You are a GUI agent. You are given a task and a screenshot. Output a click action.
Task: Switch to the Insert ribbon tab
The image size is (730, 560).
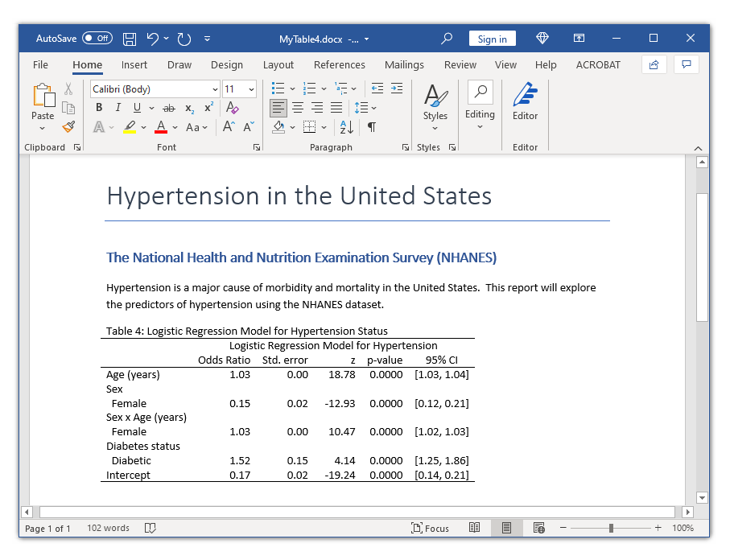134,65
